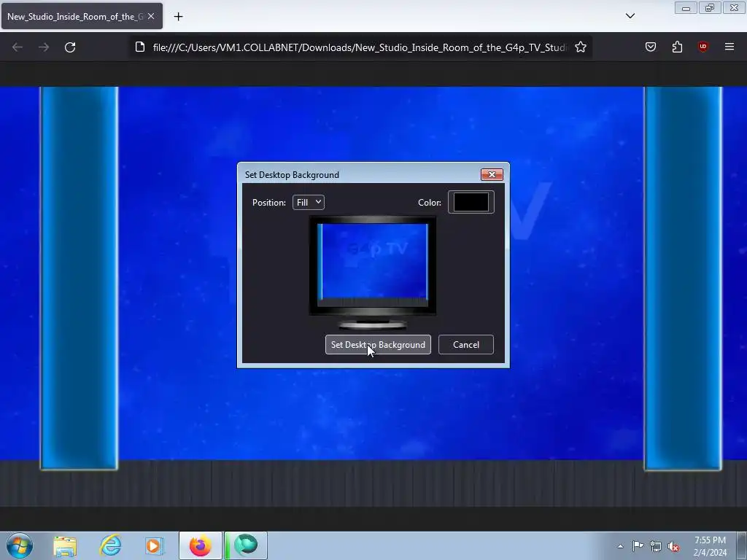
Task: Open the network status tray icon
Action: coord(656,546)
